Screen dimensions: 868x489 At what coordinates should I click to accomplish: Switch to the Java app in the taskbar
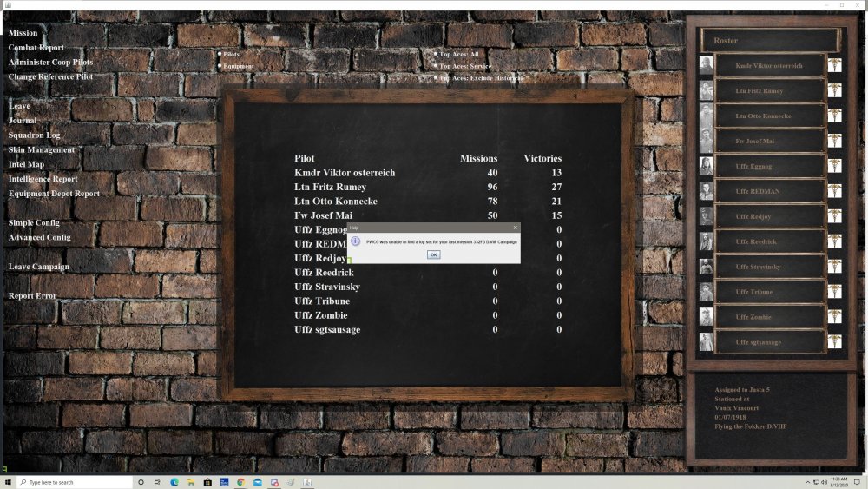pos(307,482)
